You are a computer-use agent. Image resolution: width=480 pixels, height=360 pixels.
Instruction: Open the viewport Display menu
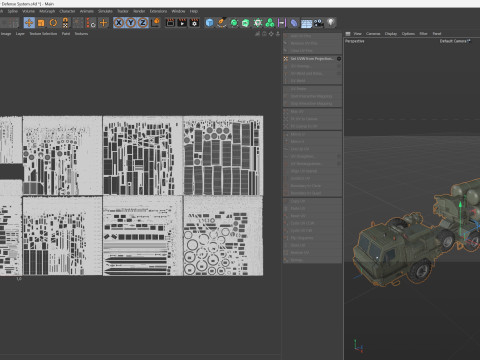(391, 34)
